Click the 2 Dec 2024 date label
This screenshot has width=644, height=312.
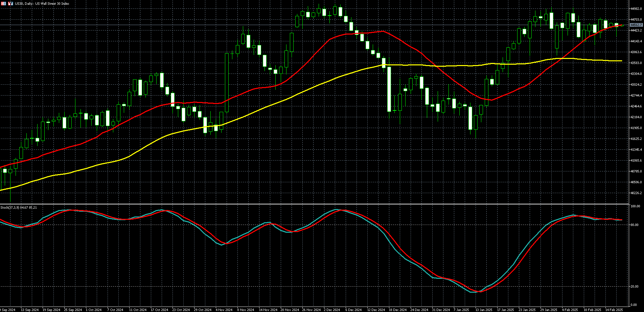[x=332, y=310]
